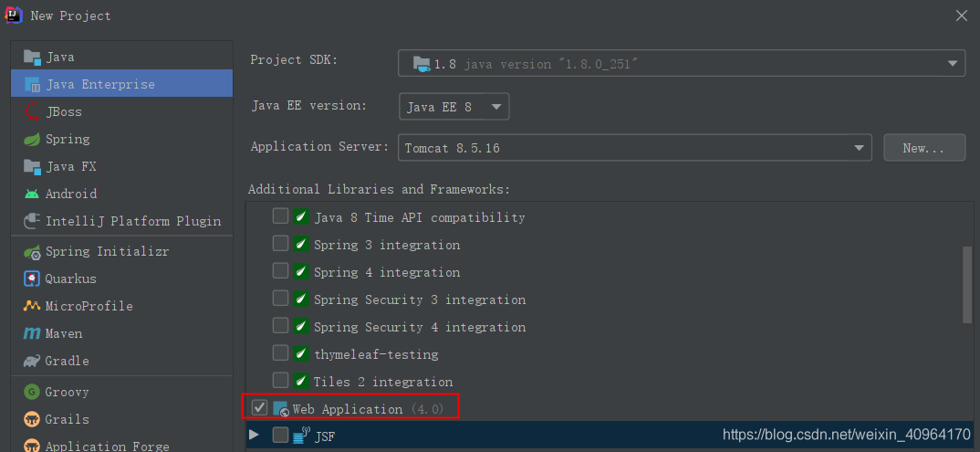Check Spring 3 integration checkbox
The image size is (980, 452).
(x=281, y=244)
